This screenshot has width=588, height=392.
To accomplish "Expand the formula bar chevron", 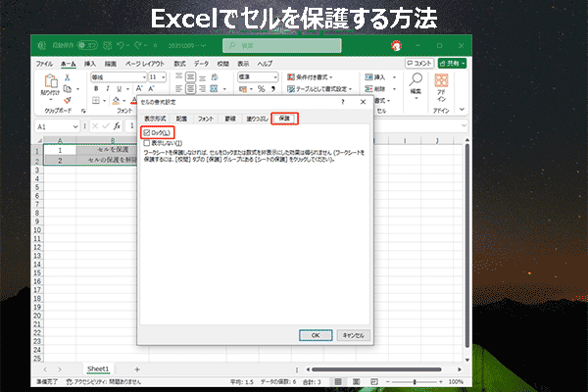I will coord(465,125).
